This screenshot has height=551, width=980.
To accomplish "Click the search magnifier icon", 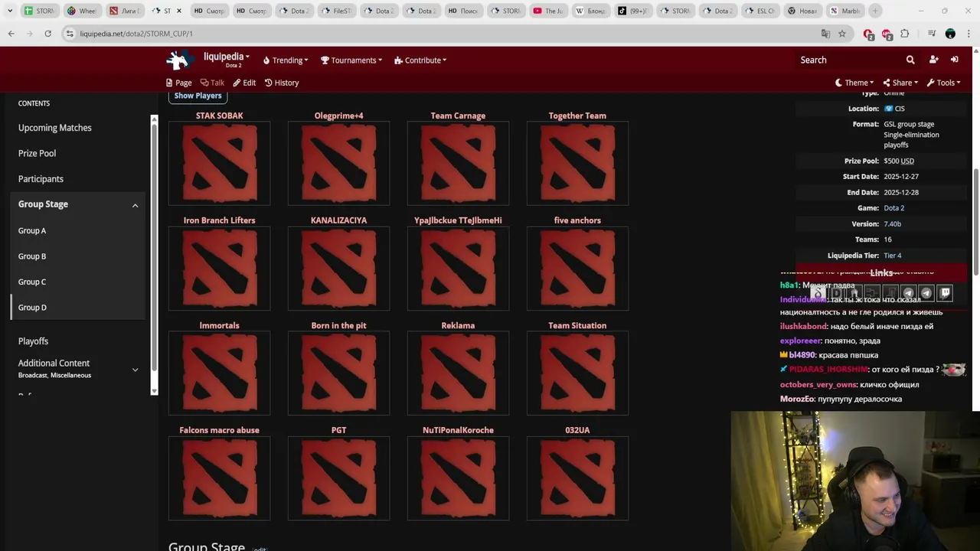I will [910, 60].
